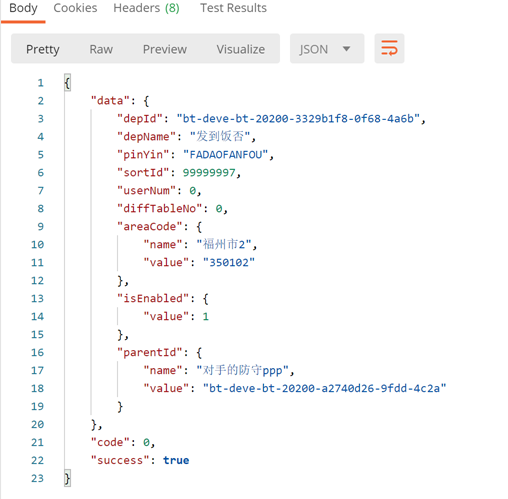Place cursor on the "success" true value

[176, 460]
